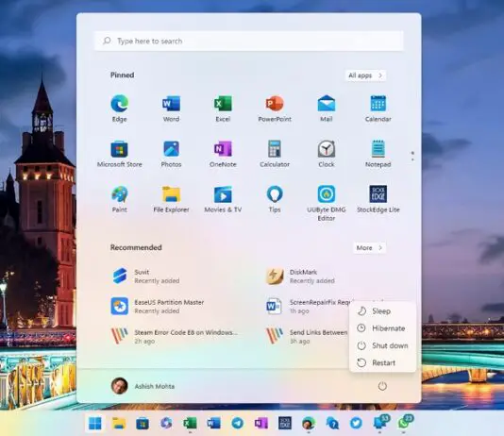Open File Explorer from Pinned apps
This screenshot has width=504, height=436.
(x=171, y=199)
